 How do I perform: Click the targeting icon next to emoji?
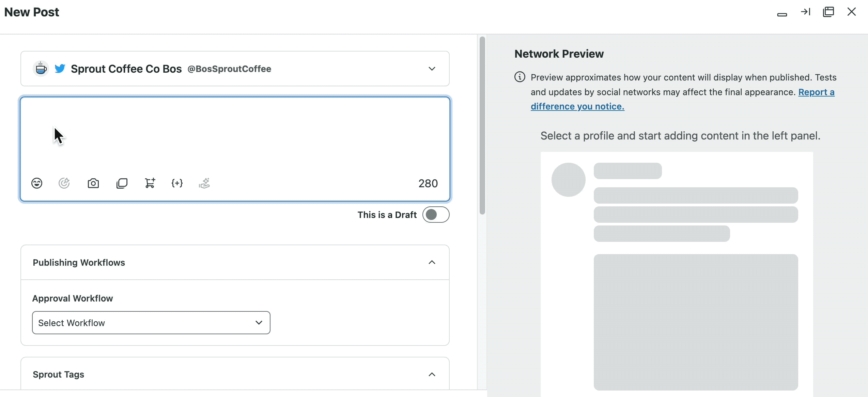point(64,183)
